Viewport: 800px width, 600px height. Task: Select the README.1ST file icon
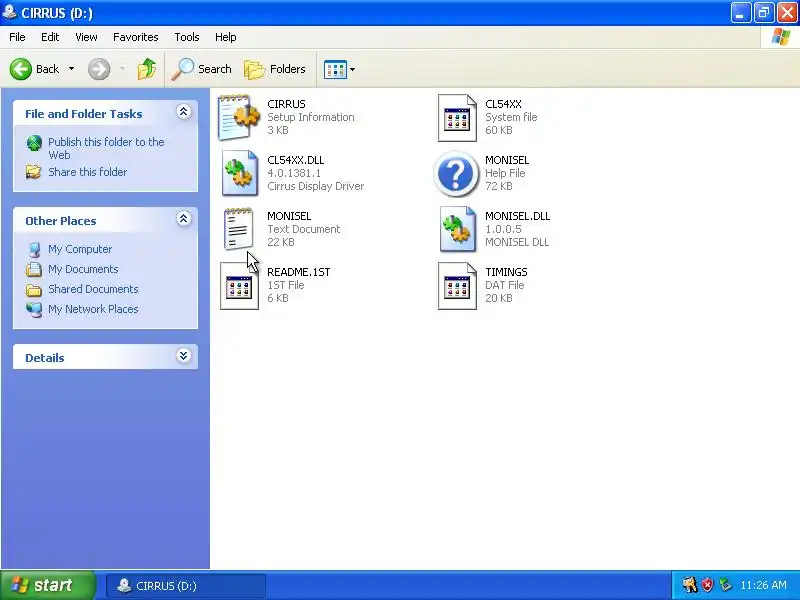pos(239,286)
